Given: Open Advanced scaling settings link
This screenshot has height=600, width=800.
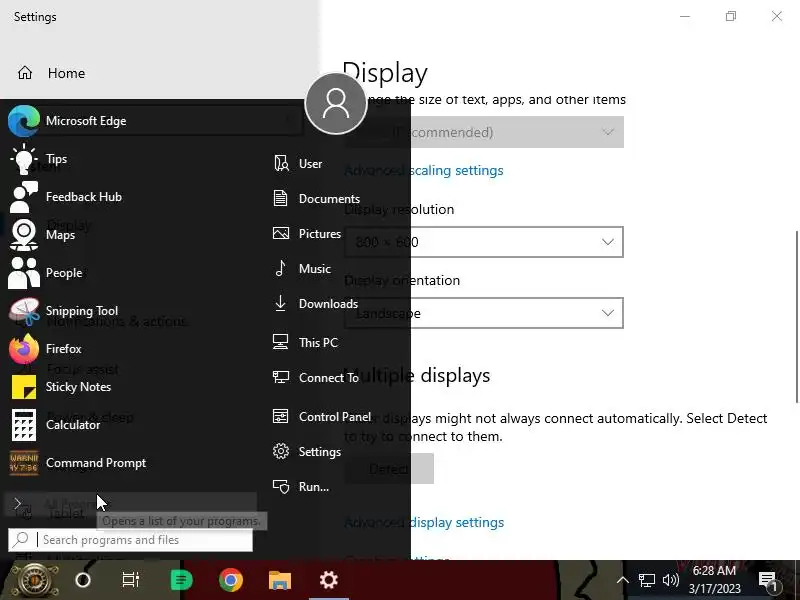Looking at the screenshot, I should (x=424, y=170).
